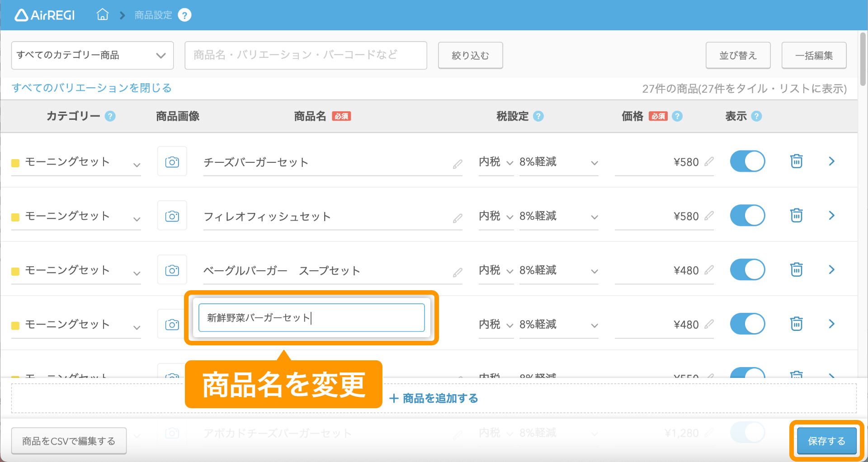The image size is (868, 462).
Task: Focus the product name search field
Action: [306, 55]
